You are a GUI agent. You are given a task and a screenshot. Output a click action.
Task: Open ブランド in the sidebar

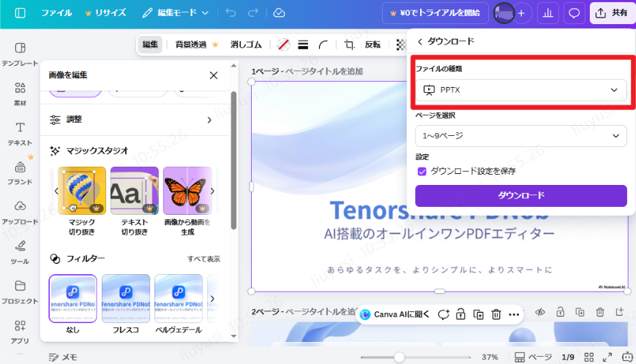point(20,174)
